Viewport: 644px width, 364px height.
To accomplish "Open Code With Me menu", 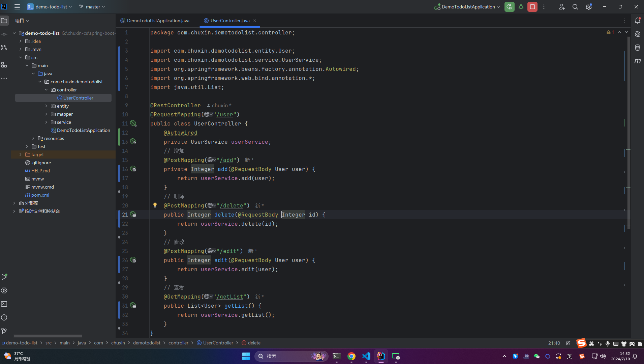I will (562, 7).
